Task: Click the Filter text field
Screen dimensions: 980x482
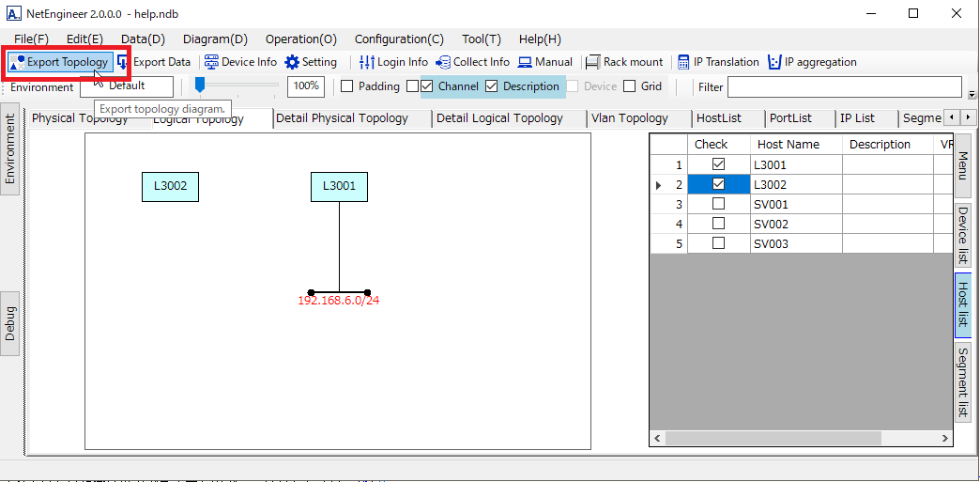Action: [x=844, y=87]
